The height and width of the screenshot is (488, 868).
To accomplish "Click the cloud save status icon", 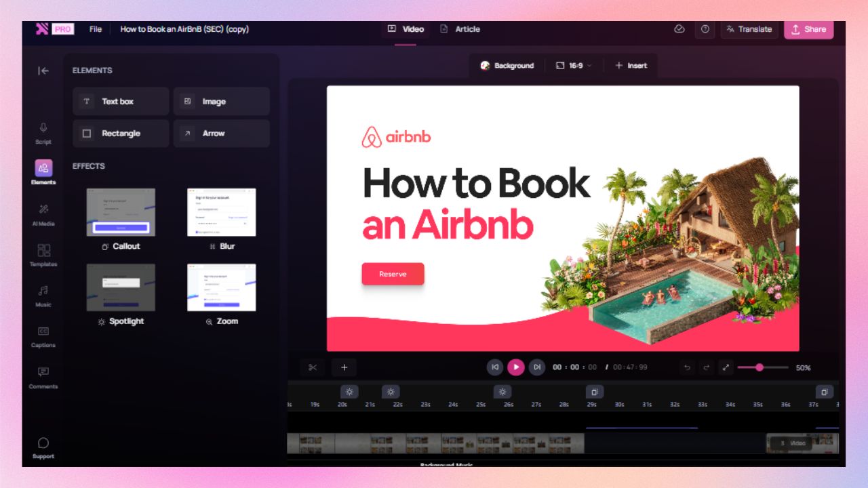I will point(679,29).
